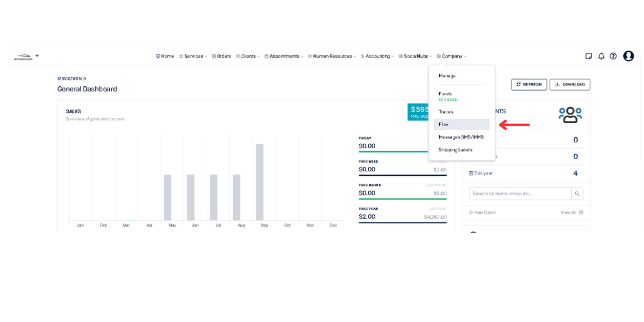Click the notes icon in top bar
This screenshot has width=644, height=322.
(589, 56)
